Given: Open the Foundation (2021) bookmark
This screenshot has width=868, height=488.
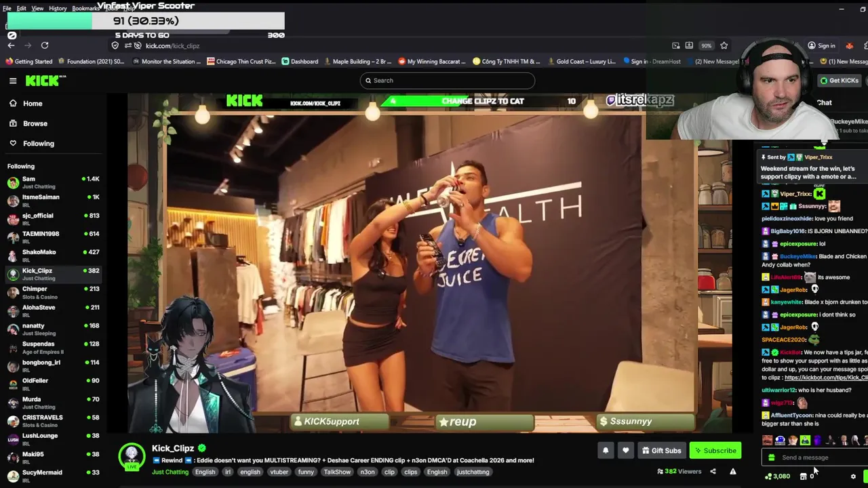Looking at the screenshot, I should [x=91, y=62].
